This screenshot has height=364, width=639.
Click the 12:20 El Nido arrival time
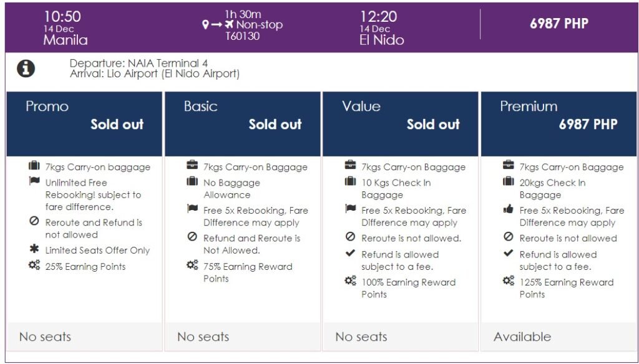(x=378, y=17)
